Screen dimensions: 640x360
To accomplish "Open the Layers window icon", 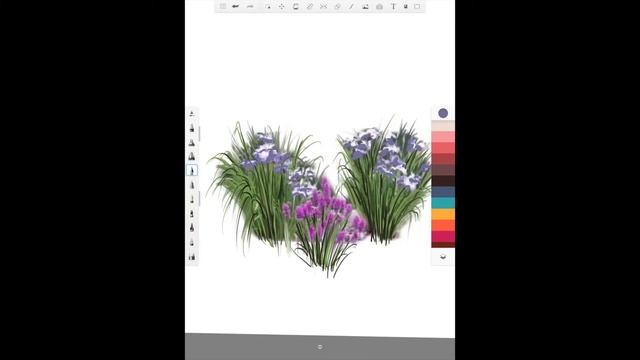I will click(417, 7).
